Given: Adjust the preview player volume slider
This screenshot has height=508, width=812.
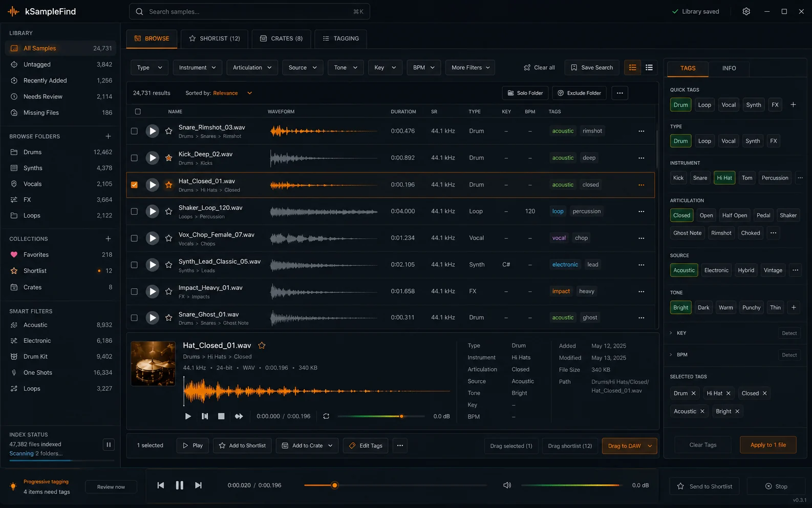Looking at the screenshot, I should [381, 416].
